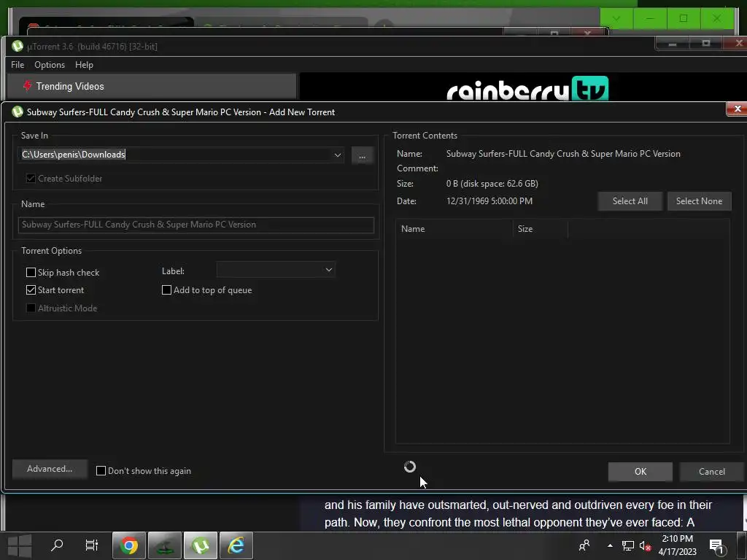747x560 pixels.
Task: Select the Trending Videos tab
Action: click(x=152, y=86)
